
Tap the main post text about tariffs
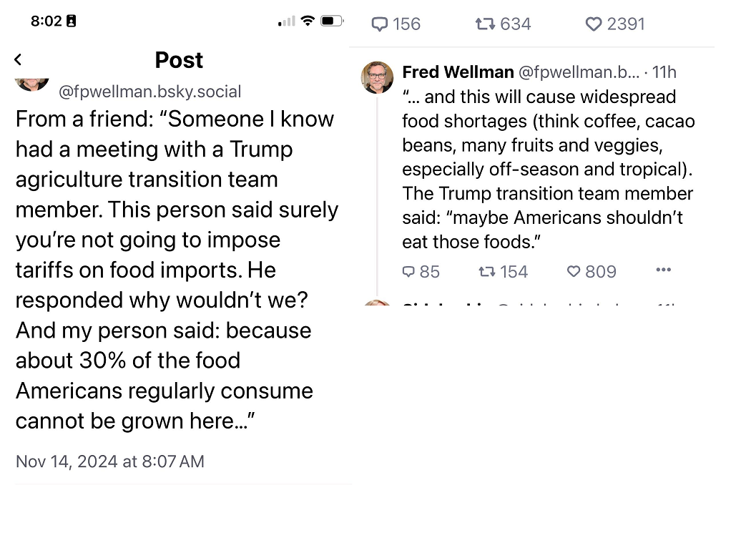tap(177, 270)
